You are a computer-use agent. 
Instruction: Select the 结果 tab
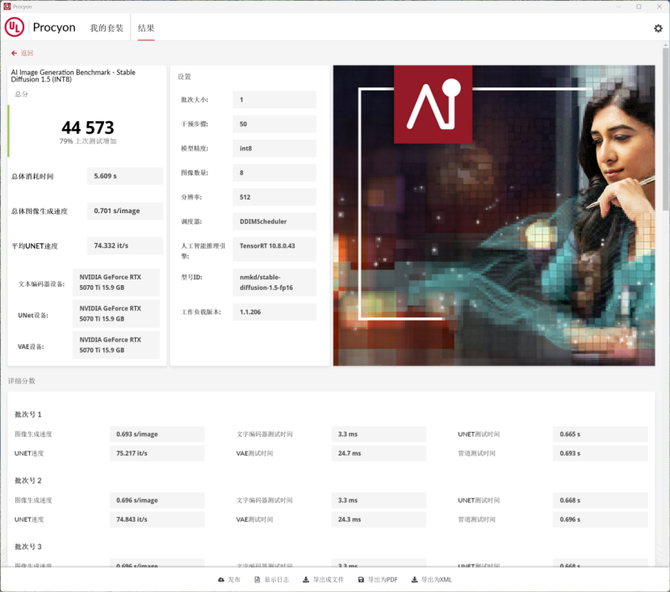(x=146, y=28)
